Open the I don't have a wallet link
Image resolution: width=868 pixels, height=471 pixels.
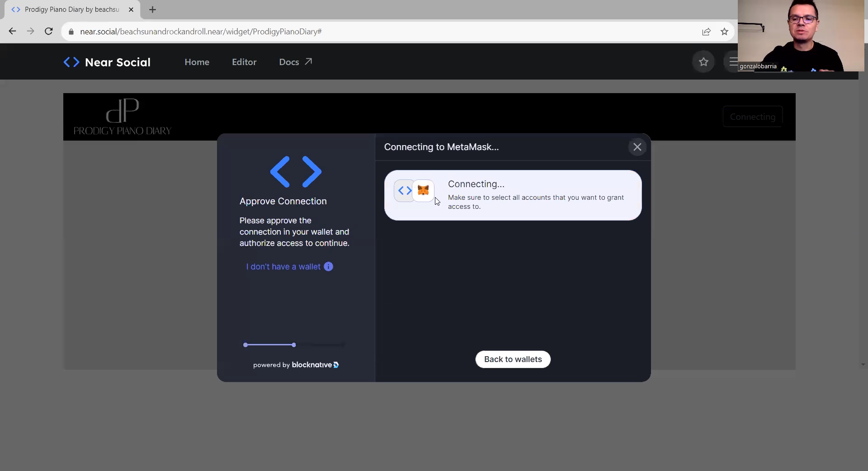pyautogui.click(x=283, y=267)
